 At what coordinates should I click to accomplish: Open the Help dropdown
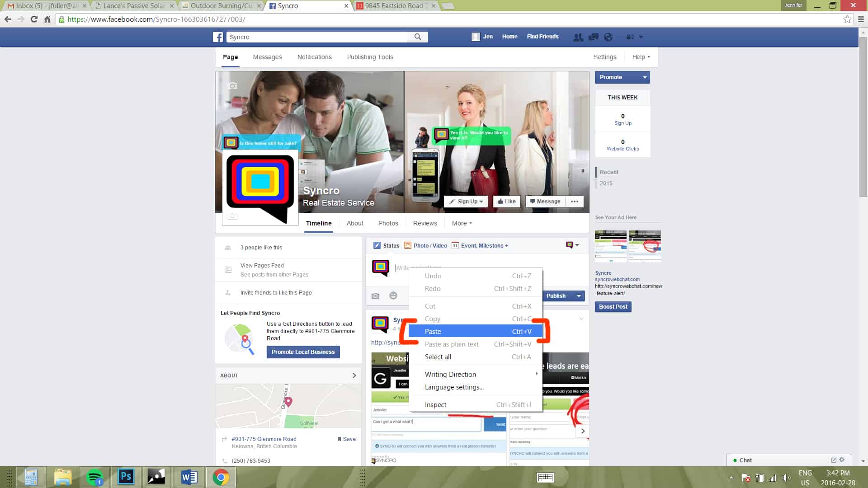point(641,57)
